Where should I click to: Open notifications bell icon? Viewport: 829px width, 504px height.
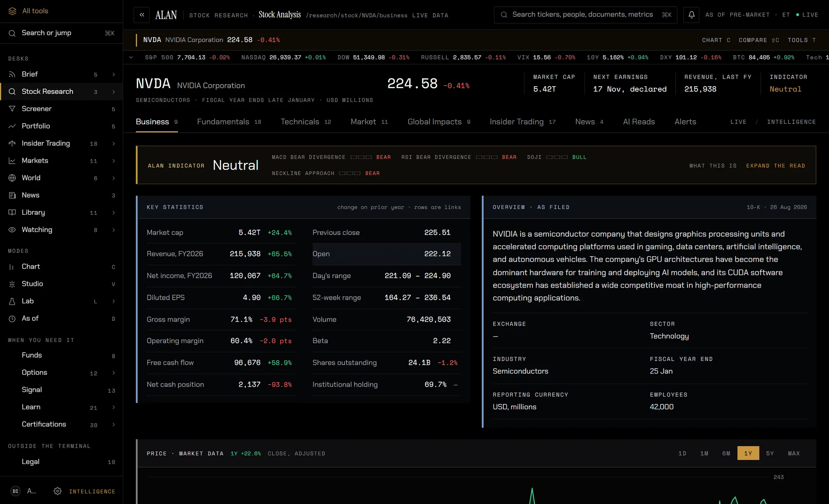pos(691,15)
